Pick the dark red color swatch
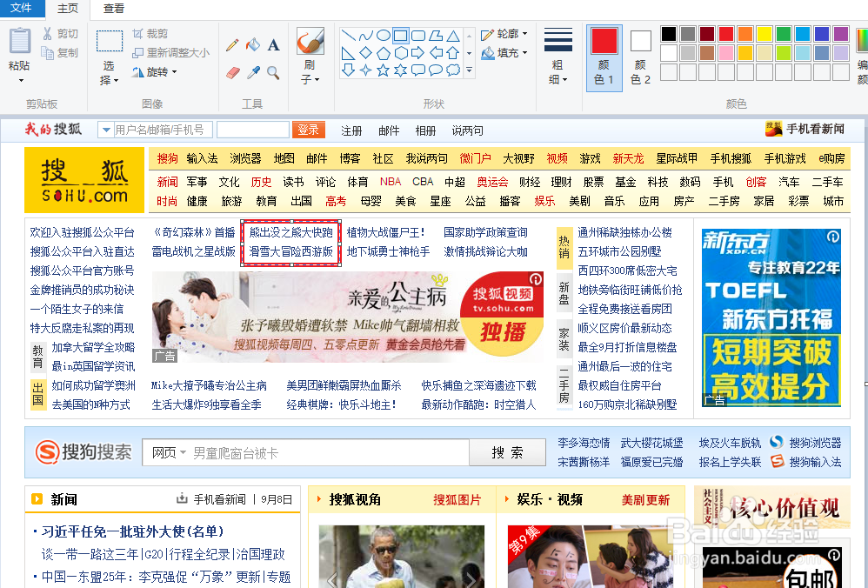 pos(707,34)
